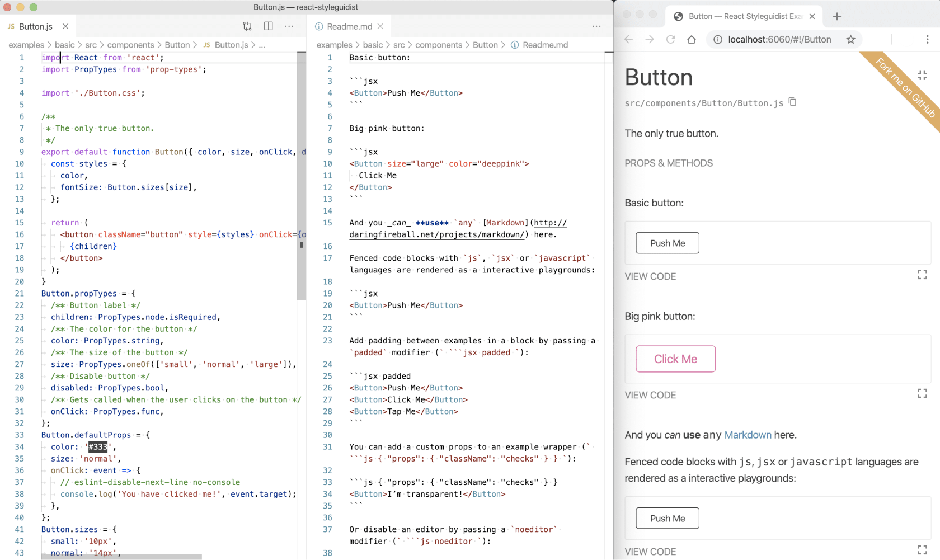Click 'components' breadcrumb in Button.js editor

point(130,45)
